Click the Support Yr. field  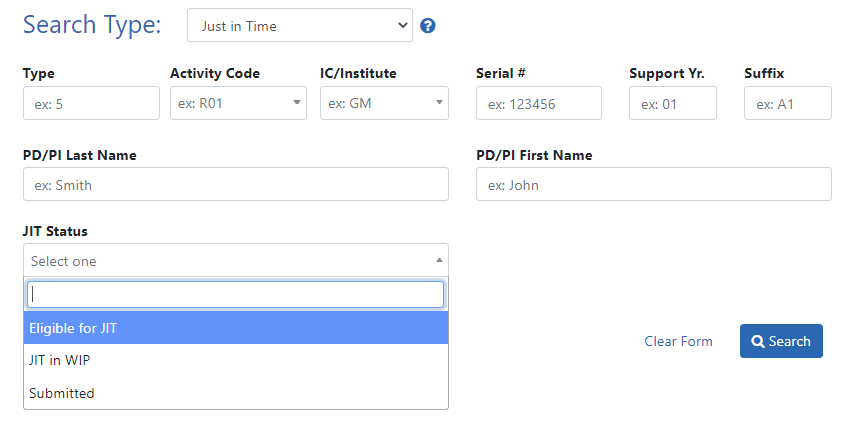click(672, 103)
